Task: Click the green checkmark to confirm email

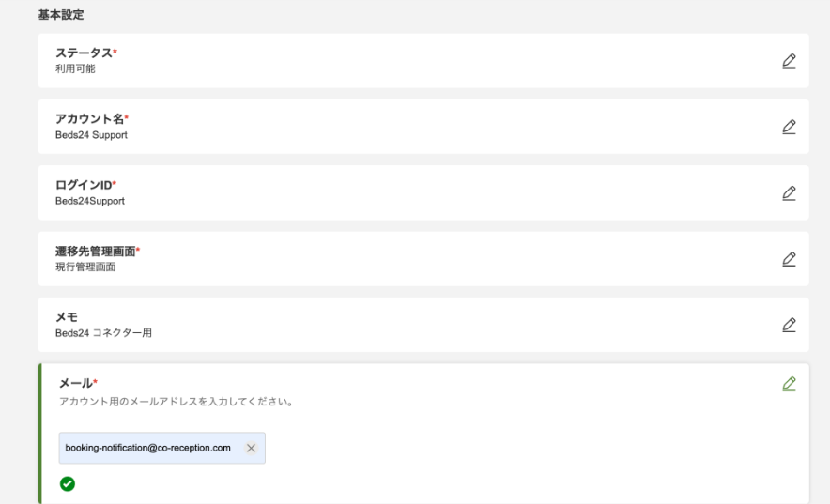Action: [x=67, y=484]
